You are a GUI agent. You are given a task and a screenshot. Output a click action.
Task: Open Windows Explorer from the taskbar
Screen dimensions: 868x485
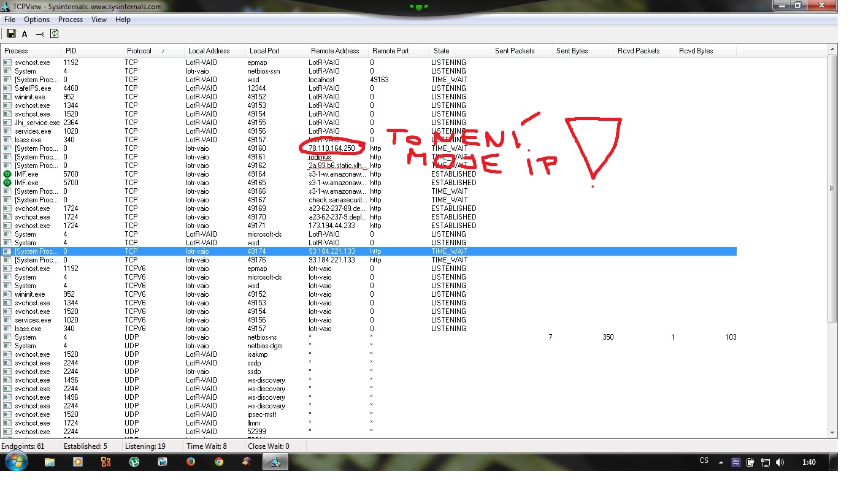click(50, 462)
